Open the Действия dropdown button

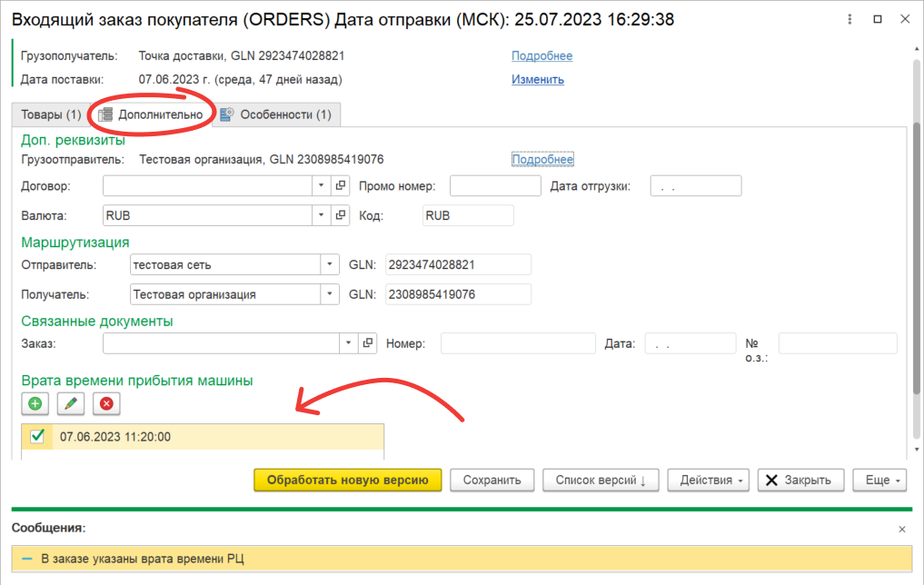pos(709,480)
